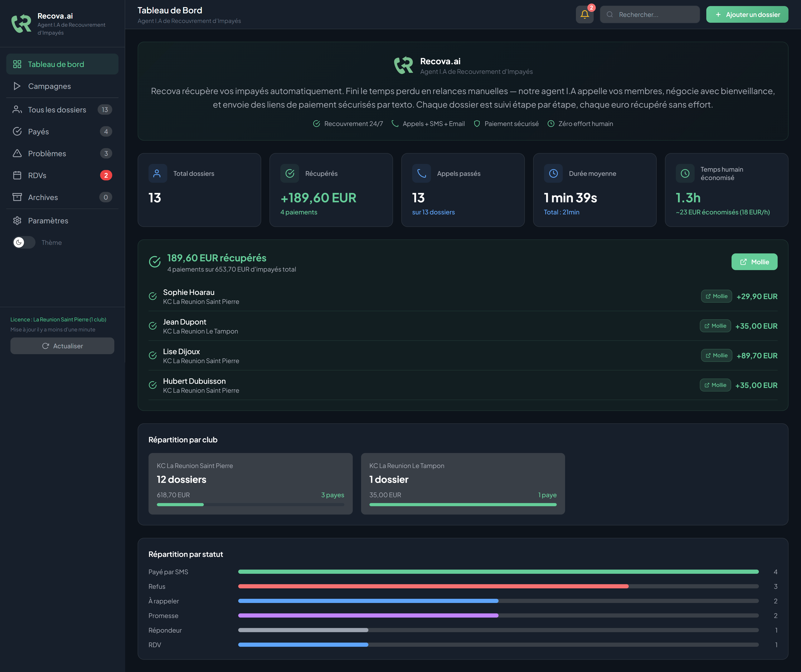
Task: Click the Problèmes warning triangle icon
Action: tap(17, 153)
